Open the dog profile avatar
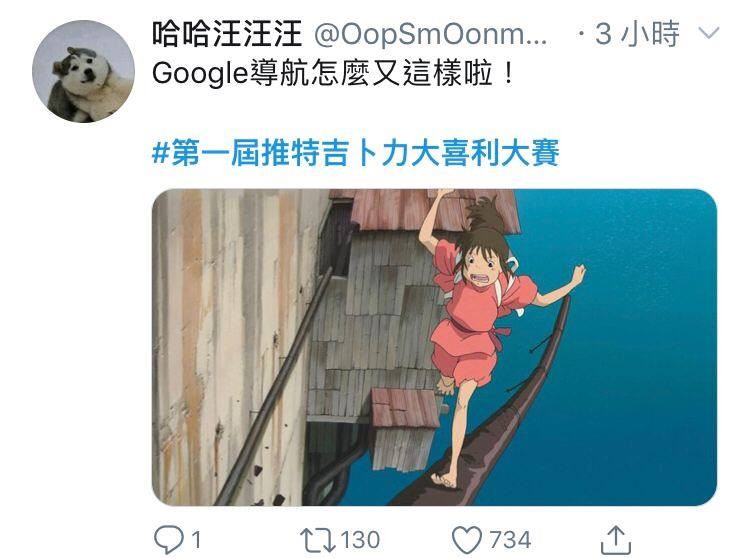 tap(83, 71)
